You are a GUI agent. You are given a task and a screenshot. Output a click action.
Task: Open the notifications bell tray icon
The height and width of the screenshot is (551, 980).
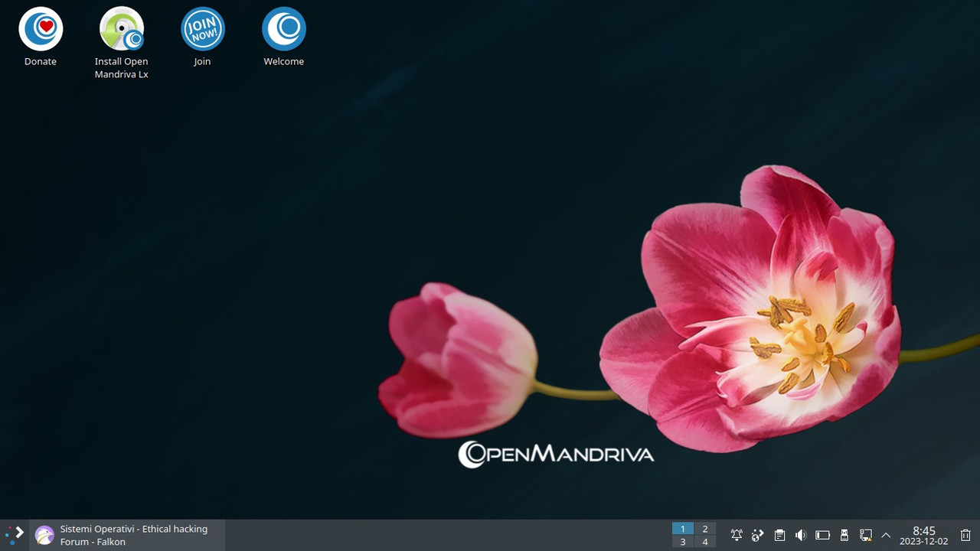737,535
